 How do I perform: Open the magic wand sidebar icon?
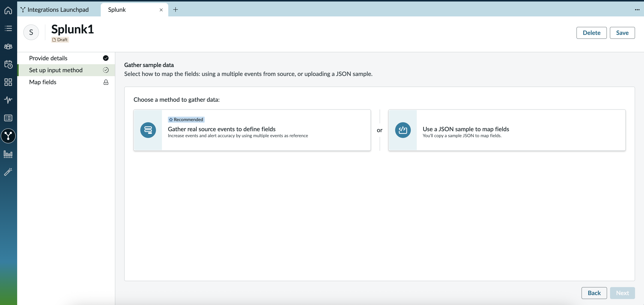[8, 172]
